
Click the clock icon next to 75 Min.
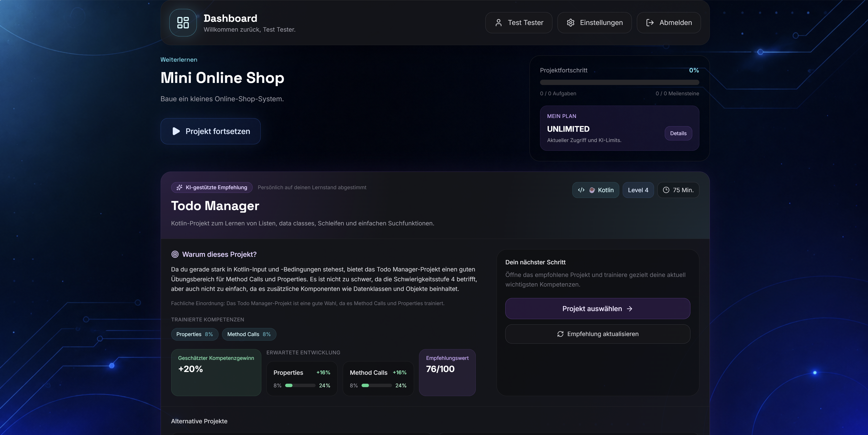[x=666, y=190]
